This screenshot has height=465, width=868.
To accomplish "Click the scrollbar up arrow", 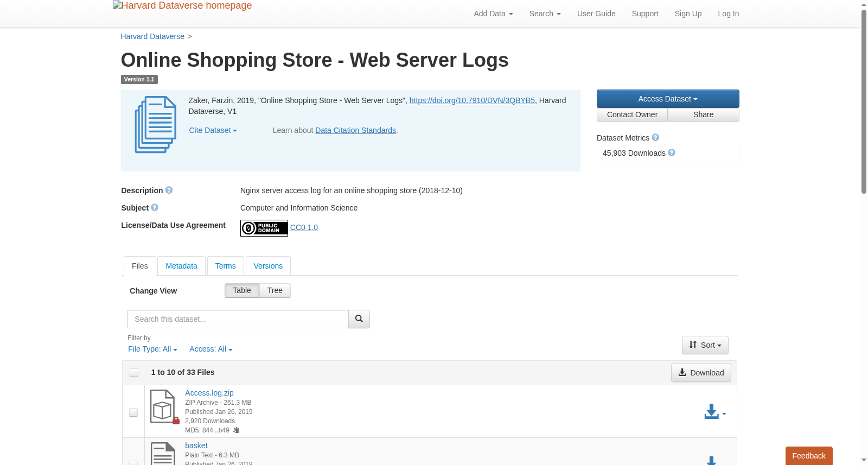I will click(x=864, y=4).
